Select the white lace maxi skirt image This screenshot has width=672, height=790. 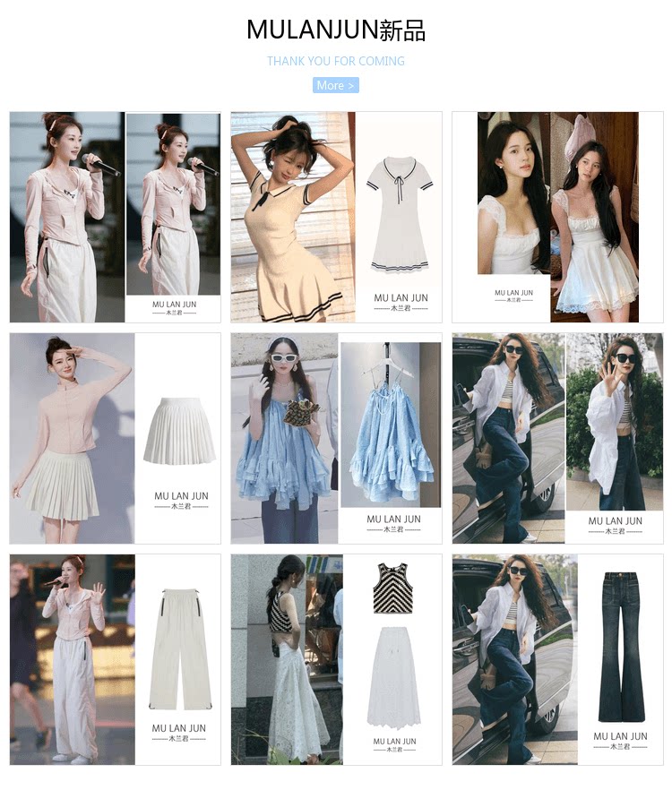click(x=393, y=678)
